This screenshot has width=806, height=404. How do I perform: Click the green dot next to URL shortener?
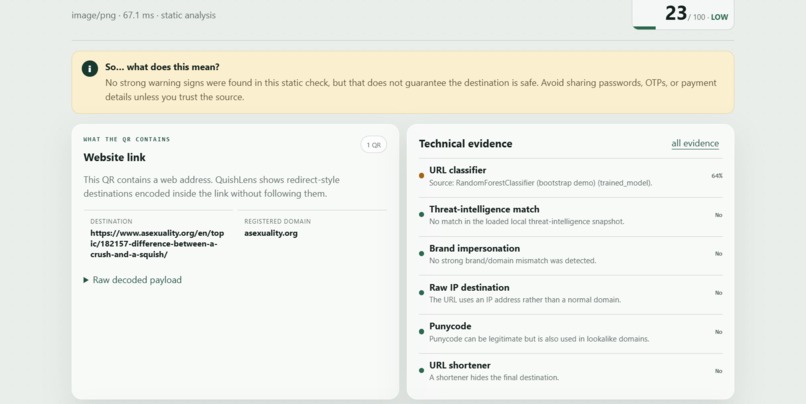422,371
